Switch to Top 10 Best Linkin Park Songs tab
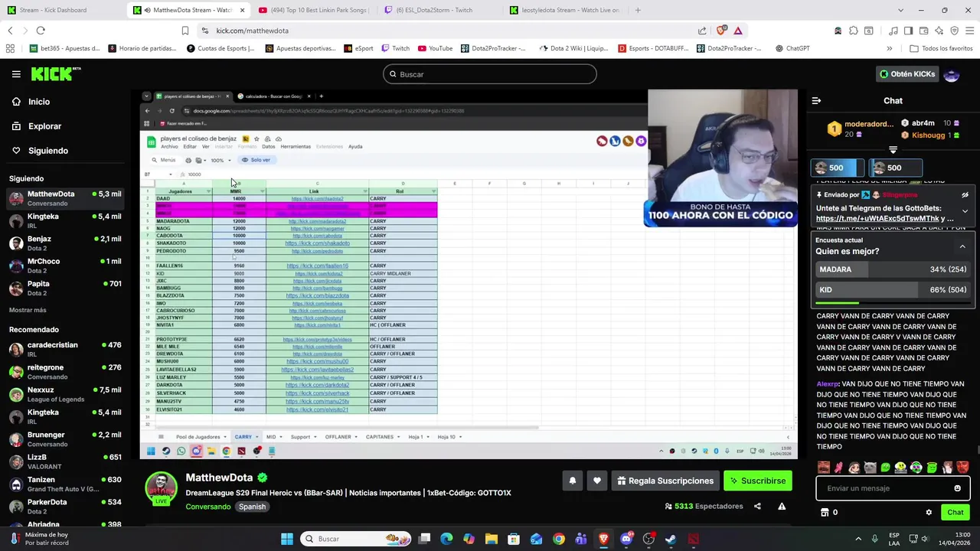Screen dimensions: 980x551 [x=314, y=10]
